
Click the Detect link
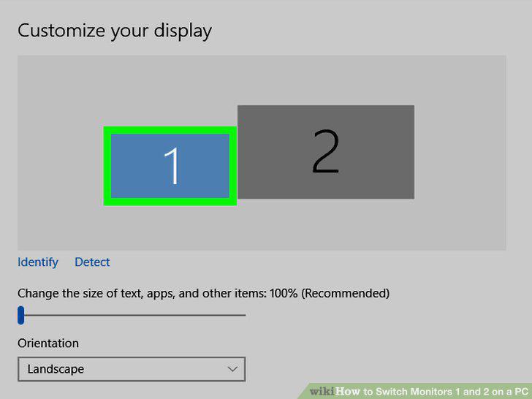92,262
